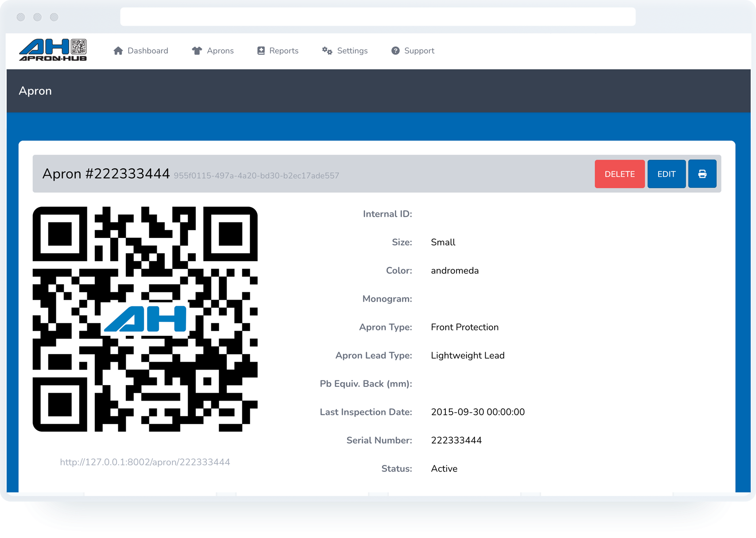
Task: Go to the Aprons page
Action: point(220,51)
